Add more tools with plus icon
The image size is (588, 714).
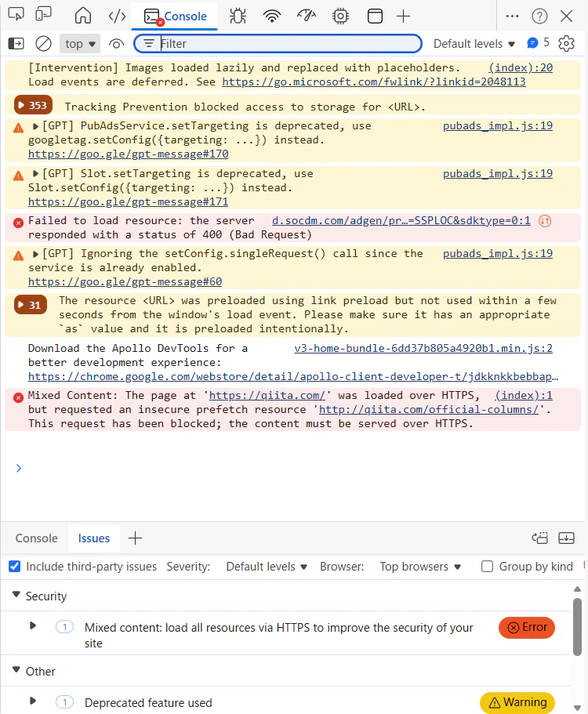403,16
